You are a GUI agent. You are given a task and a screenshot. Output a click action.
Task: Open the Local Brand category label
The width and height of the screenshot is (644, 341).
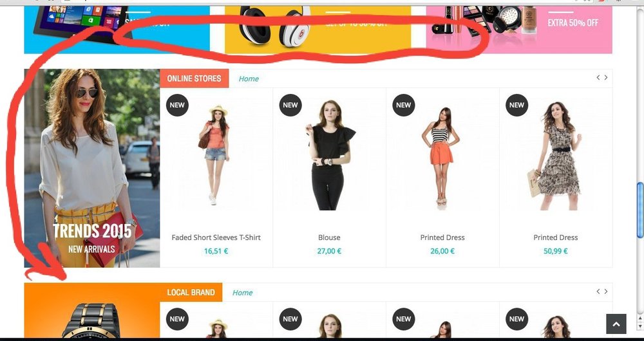point(191,292)
